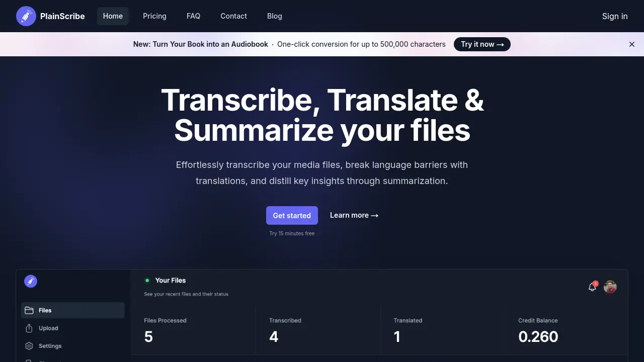Select the Home navigation item
The width and height of the screenshot is (644, 362).
click(113, 16)
